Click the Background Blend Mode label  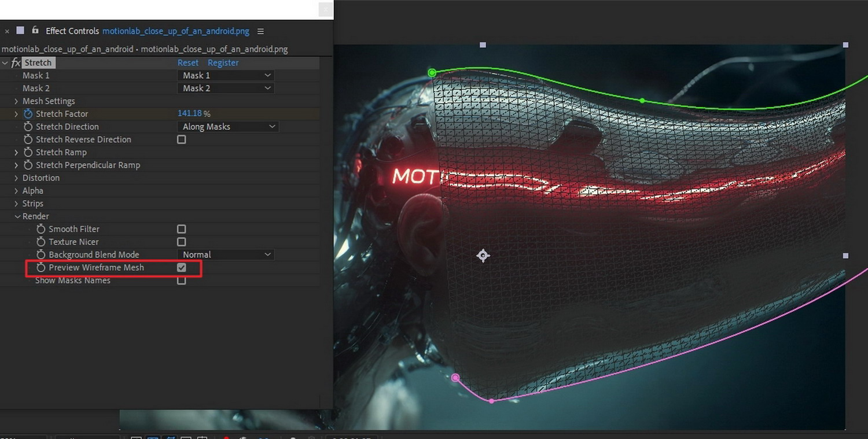tap(94, 254)
